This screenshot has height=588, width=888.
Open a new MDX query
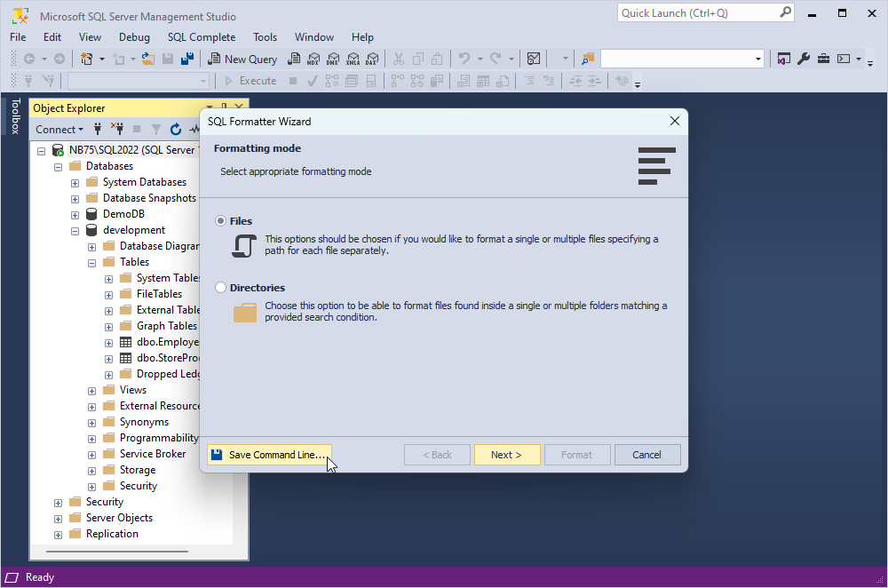pos(313,59)
